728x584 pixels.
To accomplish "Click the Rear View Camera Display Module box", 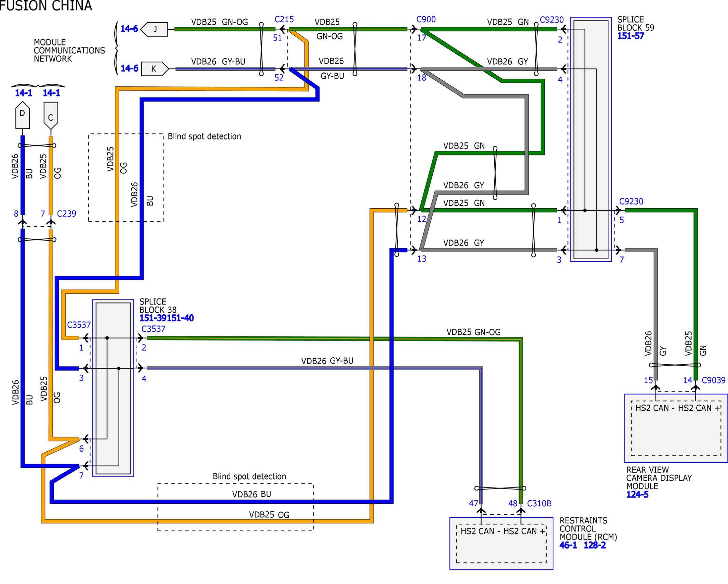I will [x=676, y=428].
